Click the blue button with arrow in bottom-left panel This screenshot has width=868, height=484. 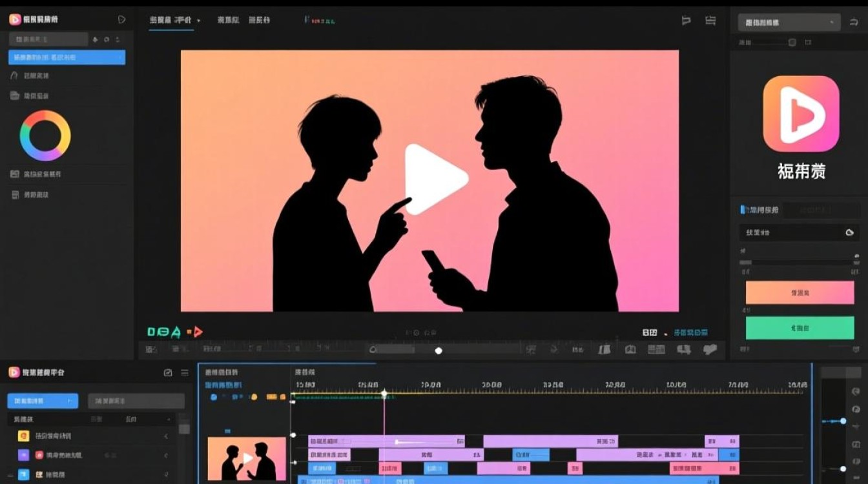pyautogui.click(x=43, y=401)
